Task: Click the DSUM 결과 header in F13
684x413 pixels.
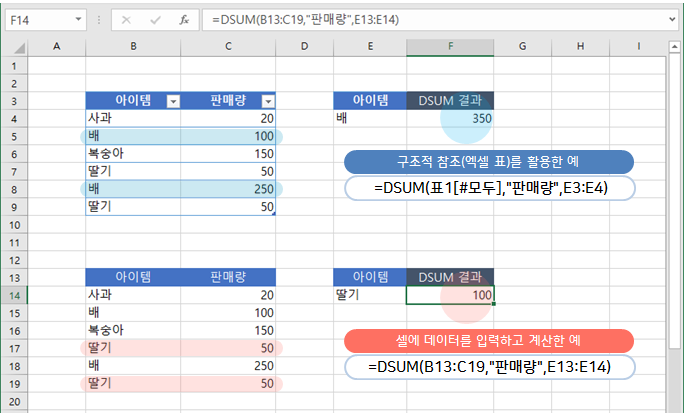Action: coord(450,277)
